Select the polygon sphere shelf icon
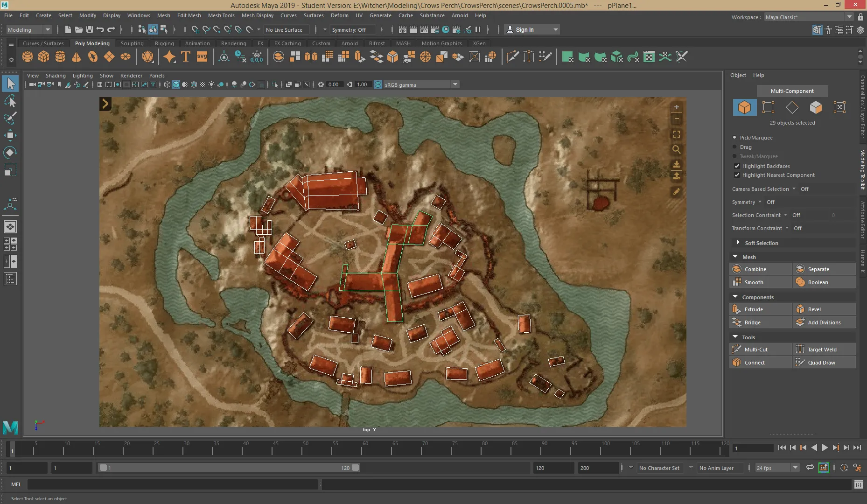The image size is (867, 504). coord(28,57)
